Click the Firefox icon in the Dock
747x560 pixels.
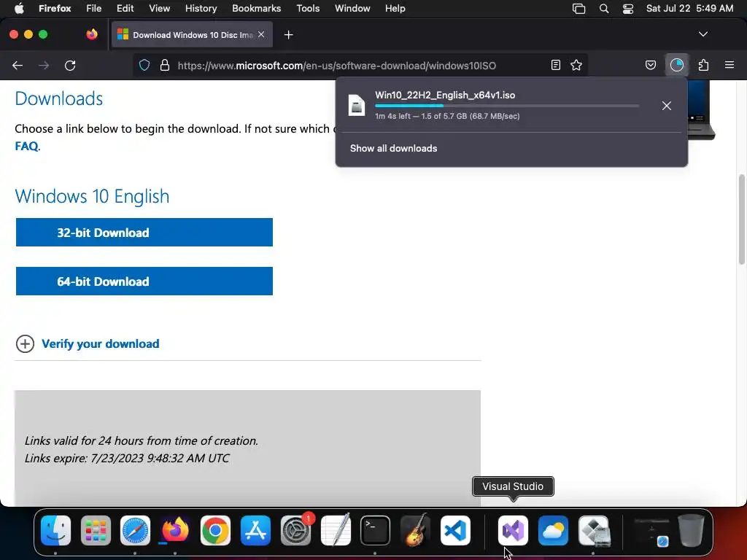175,530
